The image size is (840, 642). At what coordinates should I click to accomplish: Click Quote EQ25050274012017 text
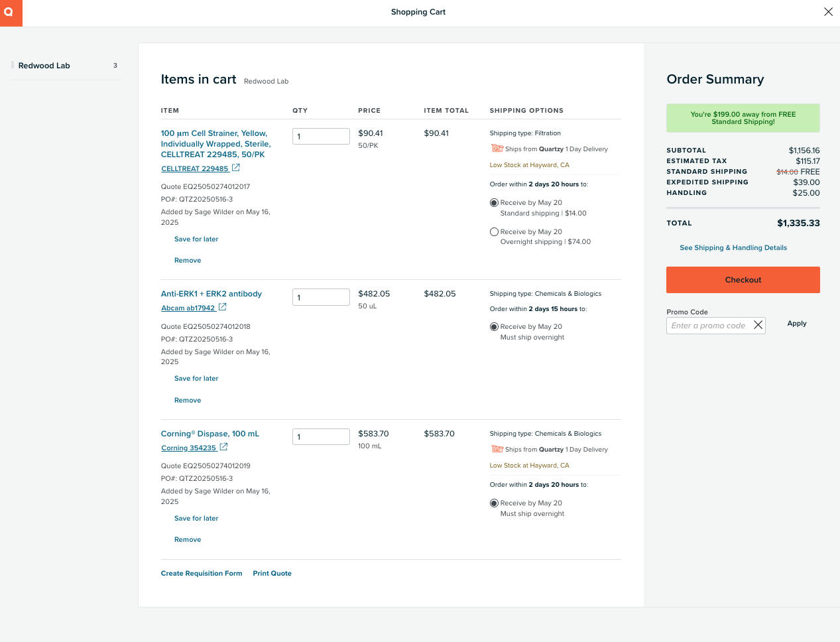[x=206, y=187]
